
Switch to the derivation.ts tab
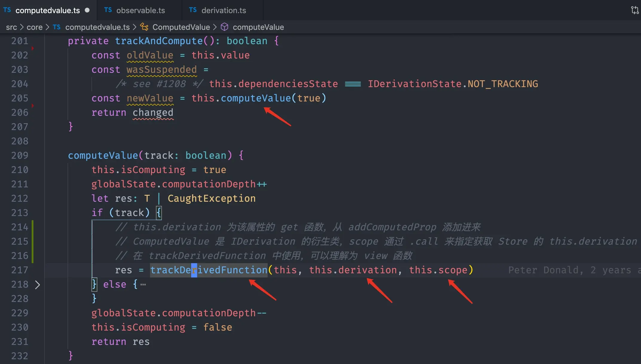tap(223, 10)
